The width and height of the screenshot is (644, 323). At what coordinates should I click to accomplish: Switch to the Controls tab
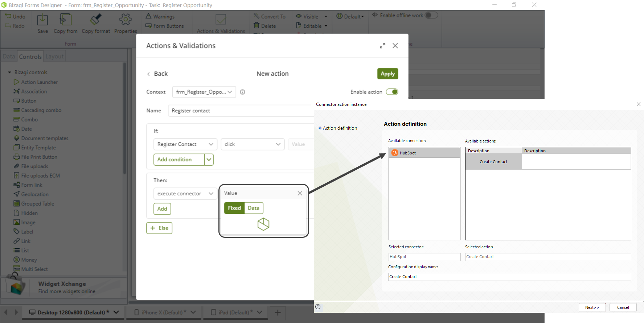pyautogui.click(x=30, y=57)
